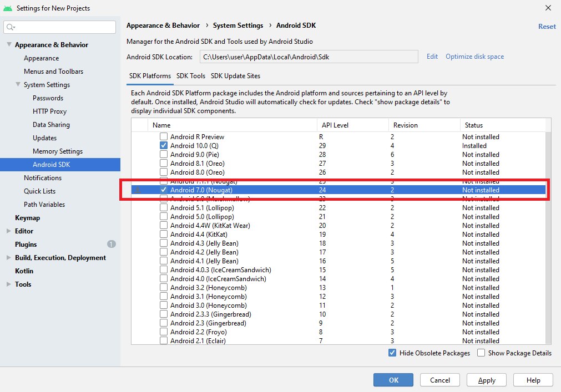The image size is (561, 392).
Task: Click the Android Studio logo in title bar
Action: point(8,8)
